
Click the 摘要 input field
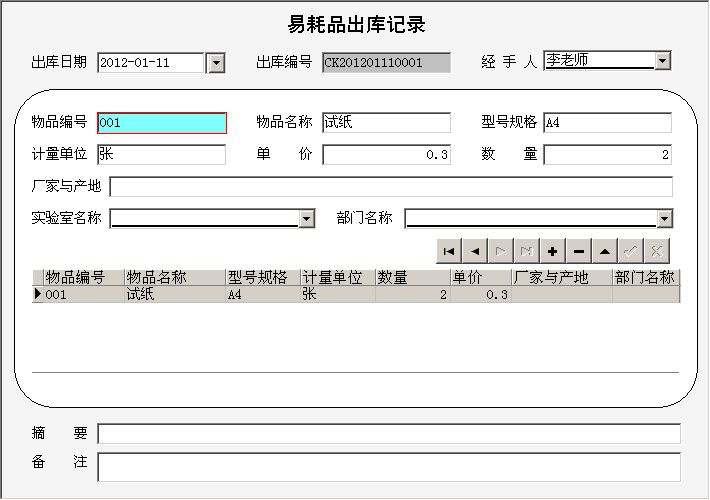[x=389, y=433]
